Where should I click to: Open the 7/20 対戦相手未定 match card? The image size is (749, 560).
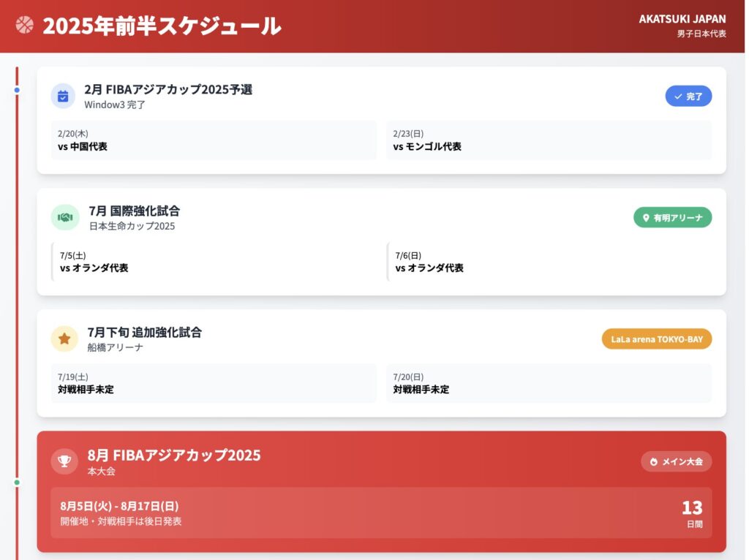(x=549, y=383)
